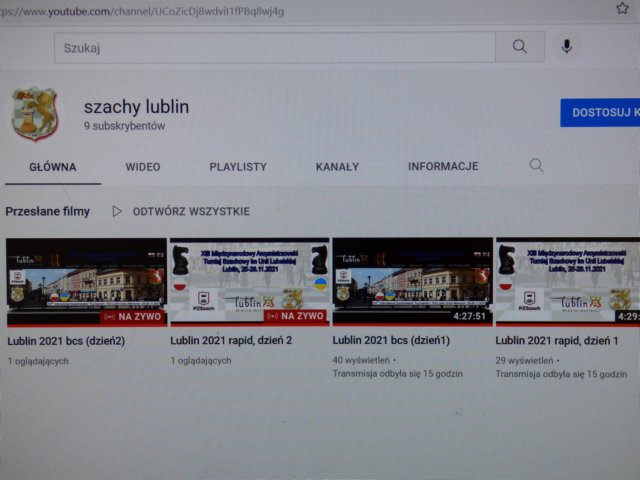The height and width of the screenshot is (480, 640).
Task: Click the search magnifier button
Action: [x=520, y=47]
